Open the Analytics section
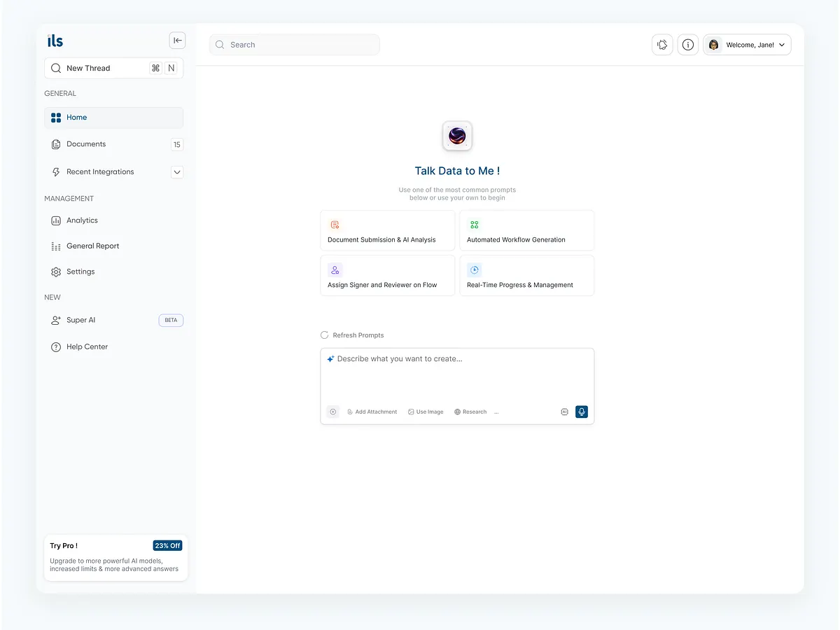Viewport: 840px width, 630px height. coord(81,220)
